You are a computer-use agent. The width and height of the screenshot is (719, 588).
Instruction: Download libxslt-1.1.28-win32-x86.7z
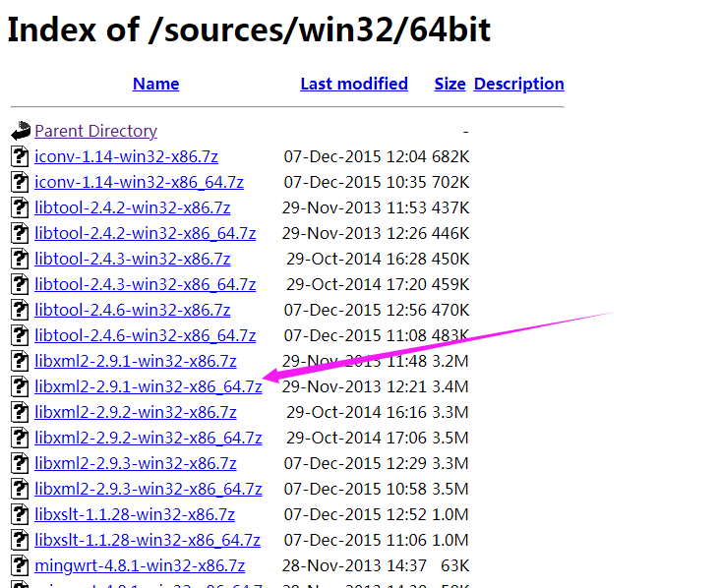(x=135, y=515)
